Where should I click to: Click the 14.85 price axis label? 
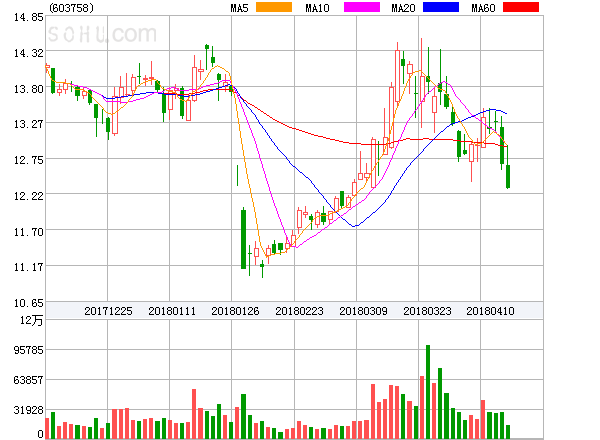point(29,18)
